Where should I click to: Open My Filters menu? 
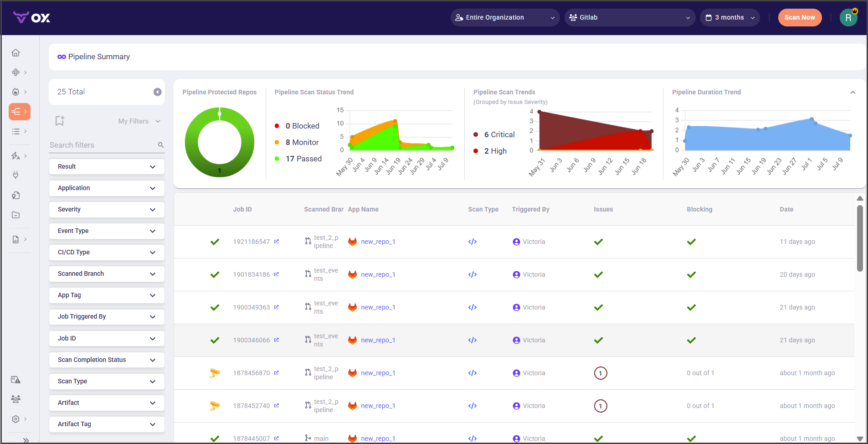139,121
